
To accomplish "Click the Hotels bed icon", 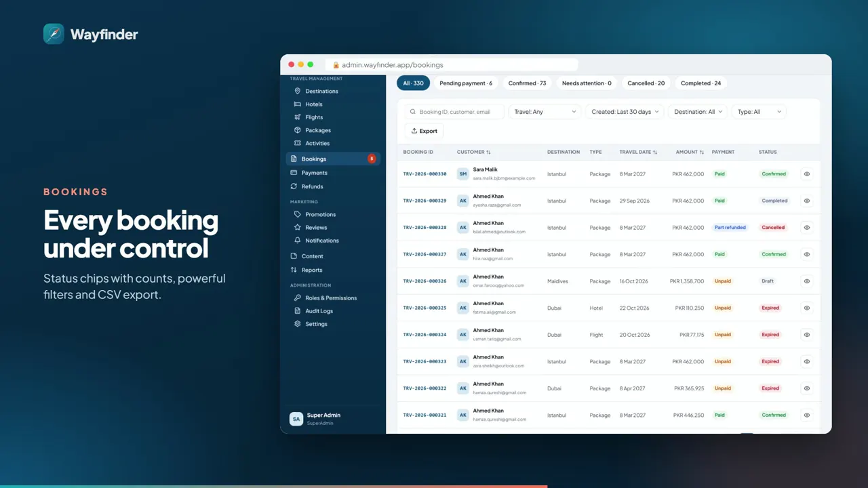I will (x=298, y=104).
